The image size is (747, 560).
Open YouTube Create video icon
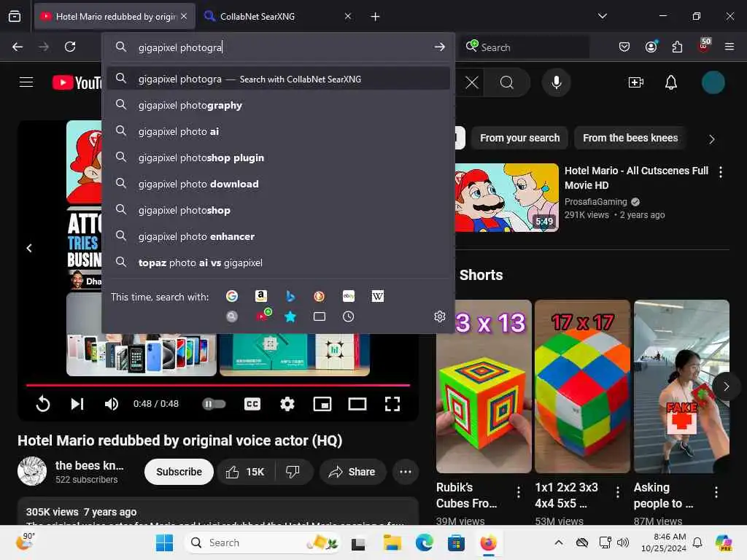click(x=636, y=82)
